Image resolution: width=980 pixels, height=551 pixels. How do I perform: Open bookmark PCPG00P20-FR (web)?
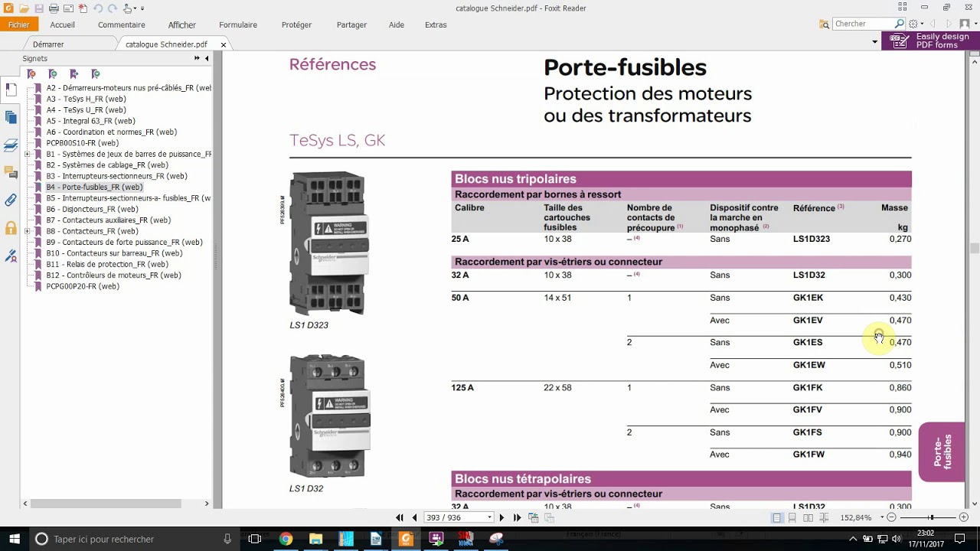[83, 286]
